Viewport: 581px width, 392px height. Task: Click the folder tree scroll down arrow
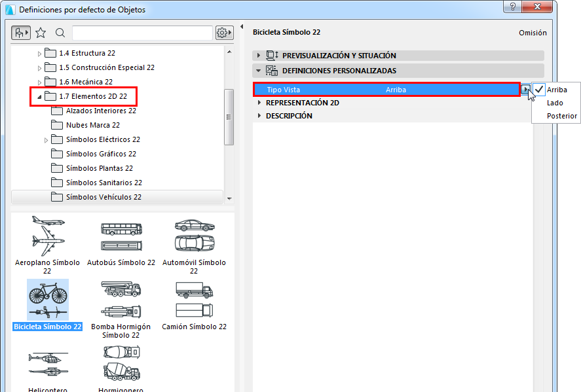click(229, 199)
